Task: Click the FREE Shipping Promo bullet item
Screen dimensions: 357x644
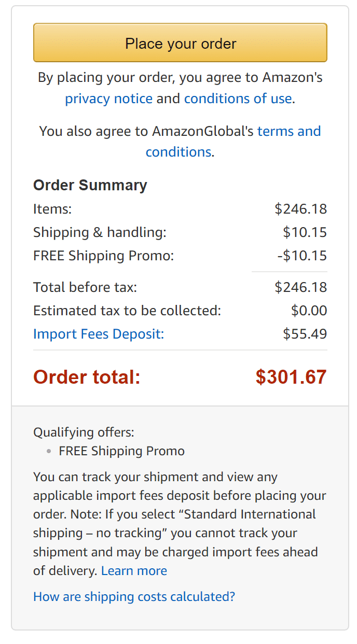Action: point(121,451)
